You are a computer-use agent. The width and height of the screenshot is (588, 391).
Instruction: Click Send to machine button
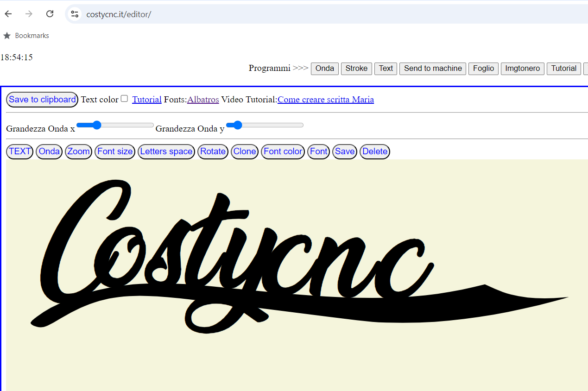[433, 69]
